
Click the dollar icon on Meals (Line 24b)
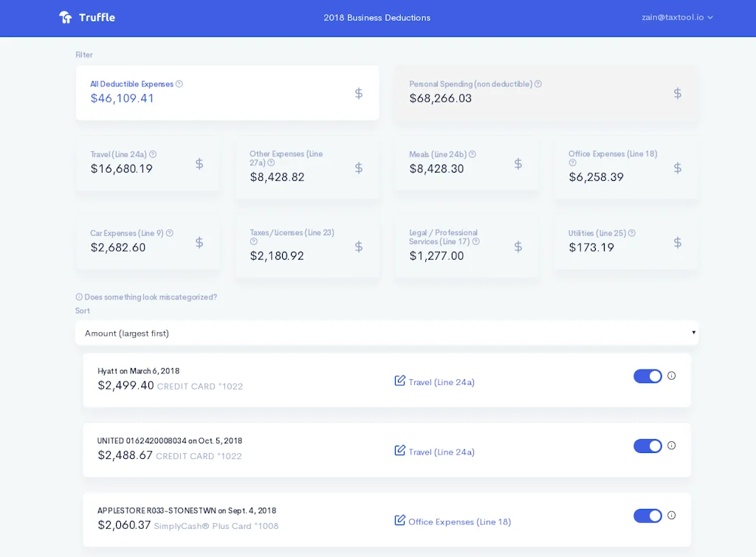[518, 164]
